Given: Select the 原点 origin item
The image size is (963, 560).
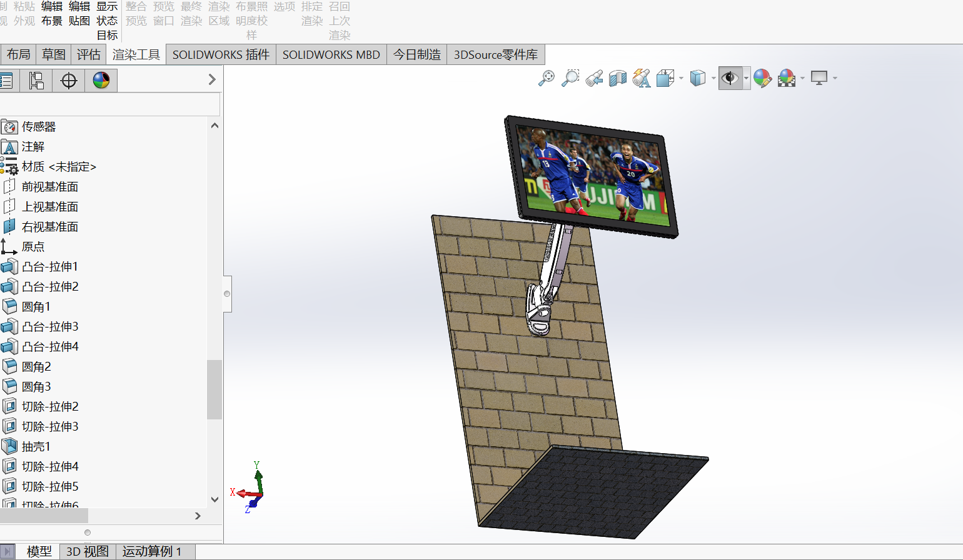Looking at the screenshot, I should [x=23, y=247].
